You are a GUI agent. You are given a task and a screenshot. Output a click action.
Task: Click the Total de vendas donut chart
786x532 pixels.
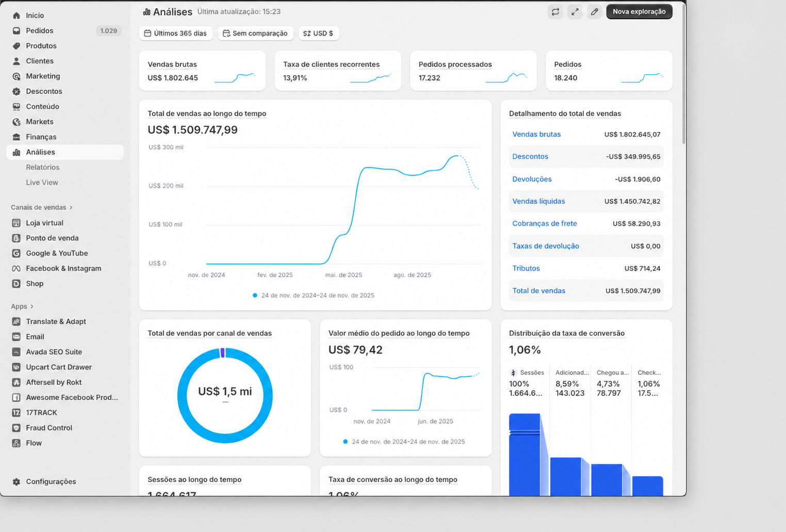225,395
